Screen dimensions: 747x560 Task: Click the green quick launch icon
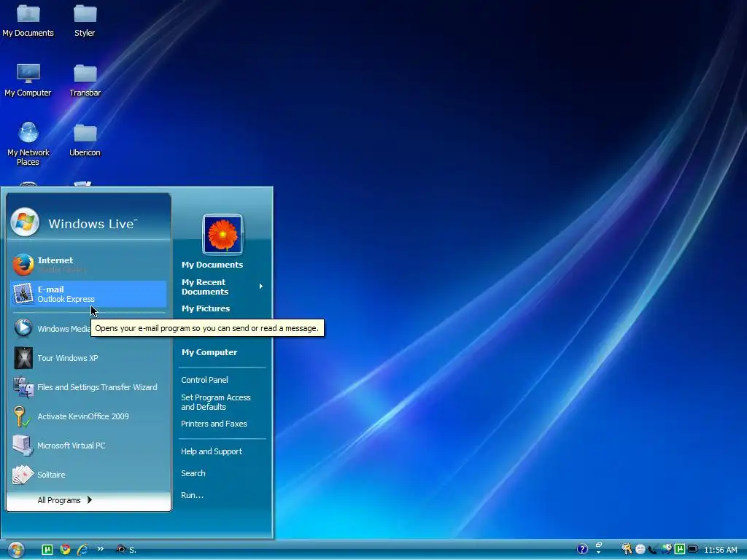47,550
